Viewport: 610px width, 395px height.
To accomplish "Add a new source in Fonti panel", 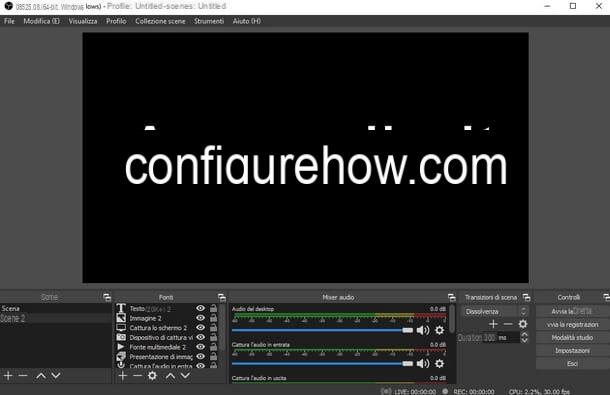I will point(123,376).
